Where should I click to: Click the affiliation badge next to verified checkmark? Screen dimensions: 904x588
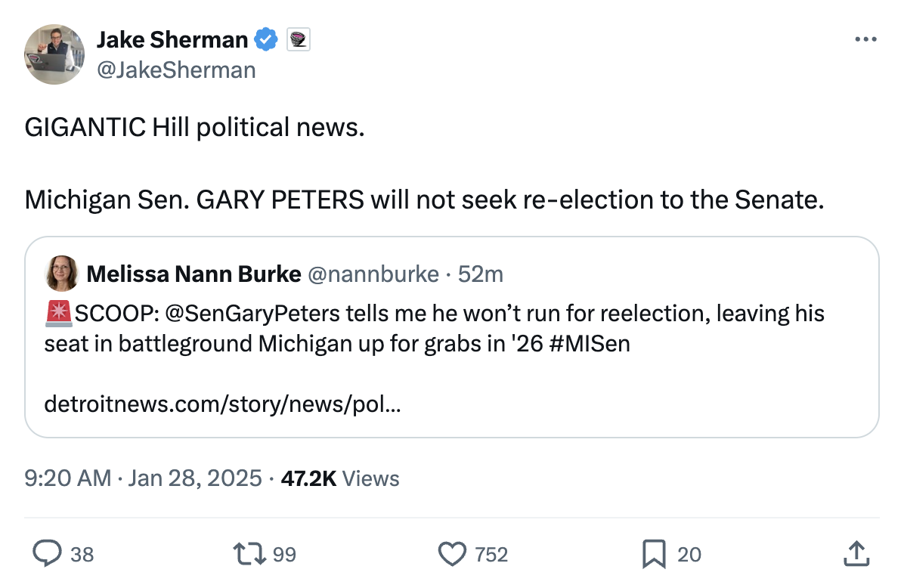[x=299, y=39]
